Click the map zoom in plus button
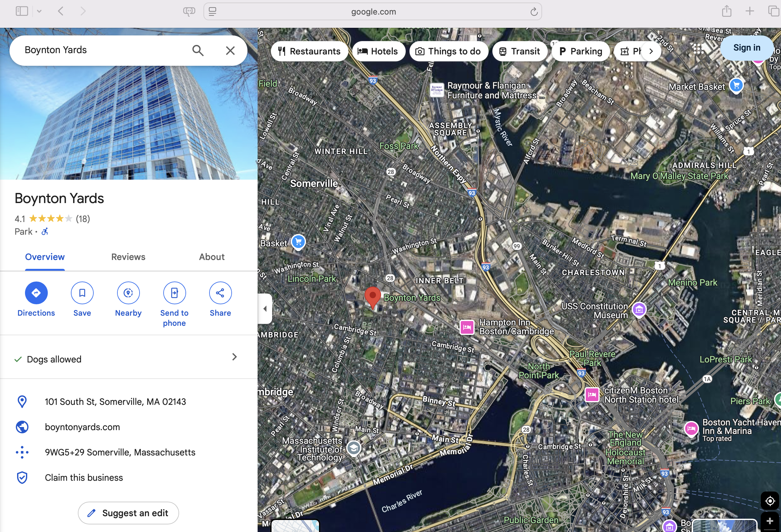 tap(770, 521)
